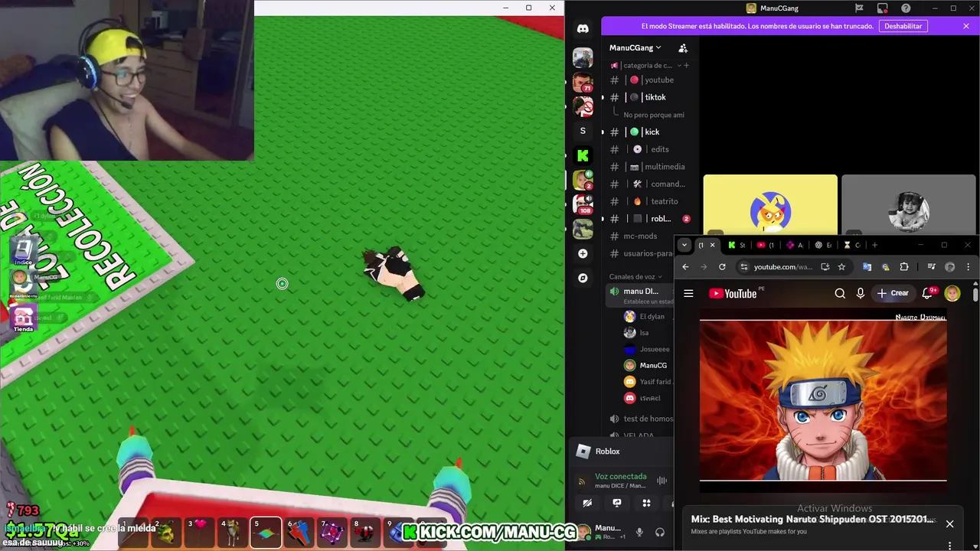Viewport: 980px width, 551px height.
Task: Open the Discord inbox icon in the title bar
Action: pyautogui.click(x=883, y=8)
